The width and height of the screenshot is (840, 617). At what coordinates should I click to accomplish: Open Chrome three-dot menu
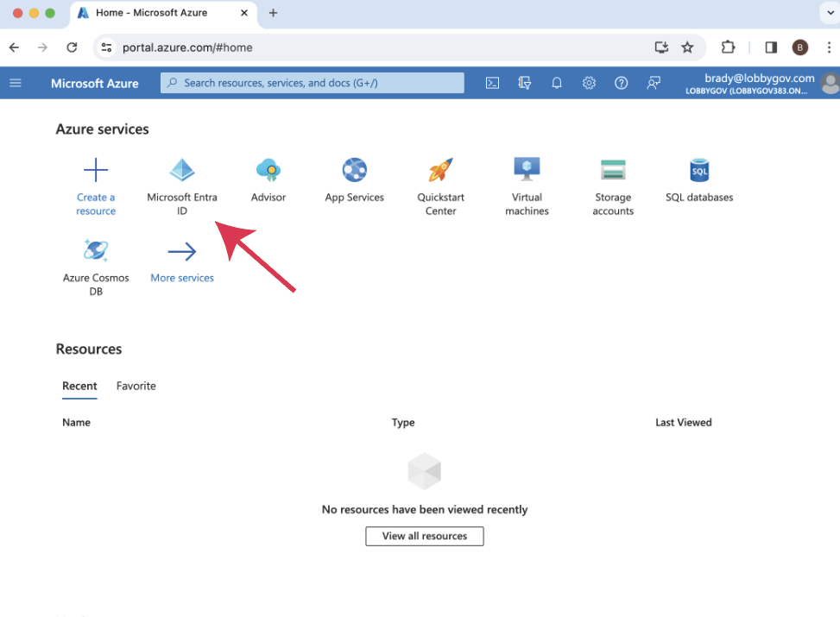(830, 47)
